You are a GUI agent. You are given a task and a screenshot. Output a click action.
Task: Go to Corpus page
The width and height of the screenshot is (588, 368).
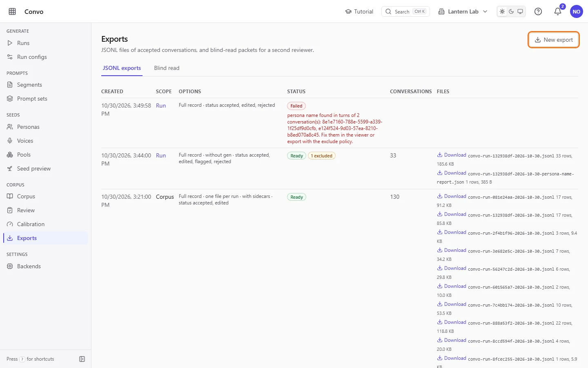coord(46,196)
